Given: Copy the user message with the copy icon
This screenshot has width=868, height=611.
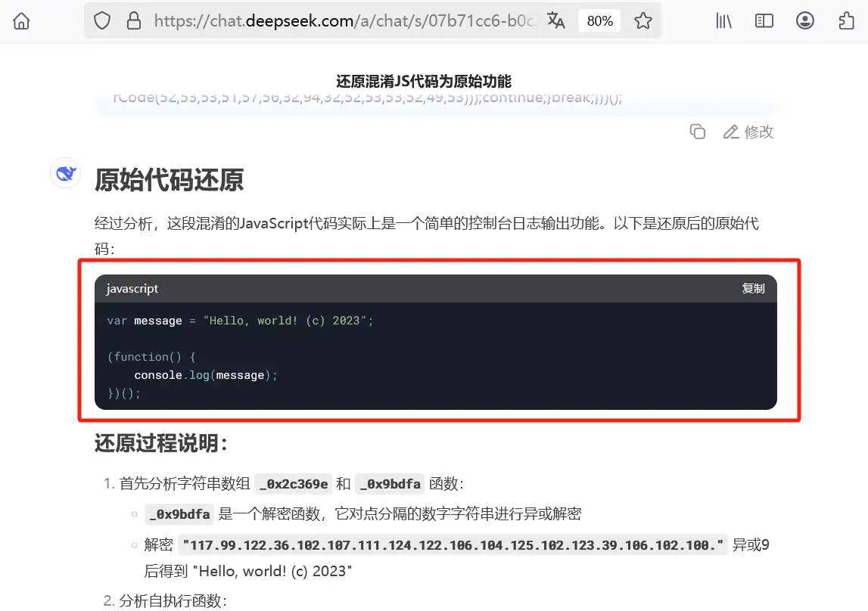Looking at the screenshot, I should pyautogui.click(x=698, y=132).
